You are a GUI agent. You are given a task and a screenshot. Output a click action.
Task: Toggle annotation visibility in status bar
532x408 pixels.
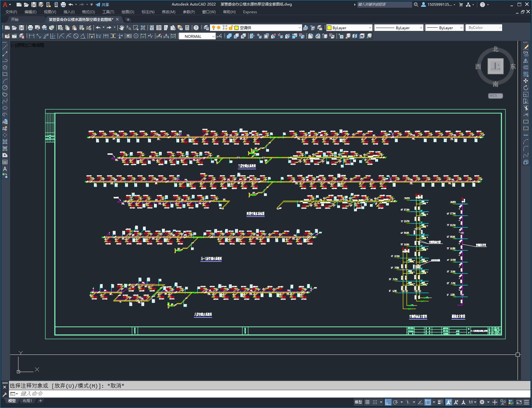click(448, 402)
